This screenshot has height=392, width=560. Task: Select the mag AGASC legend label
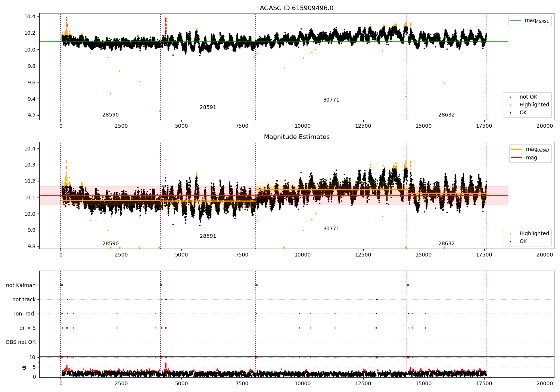point(537,21)
